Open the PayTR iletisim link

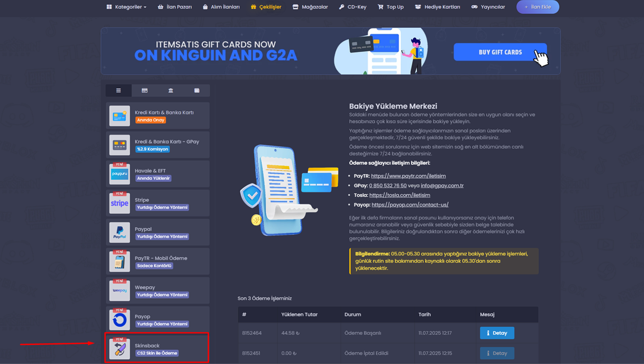pos(408,176)
